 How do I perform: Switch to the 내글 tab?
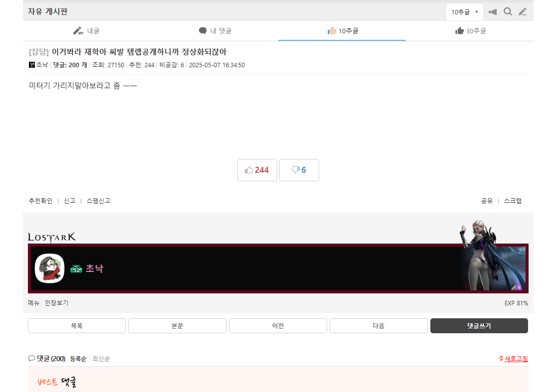(86, 31)
